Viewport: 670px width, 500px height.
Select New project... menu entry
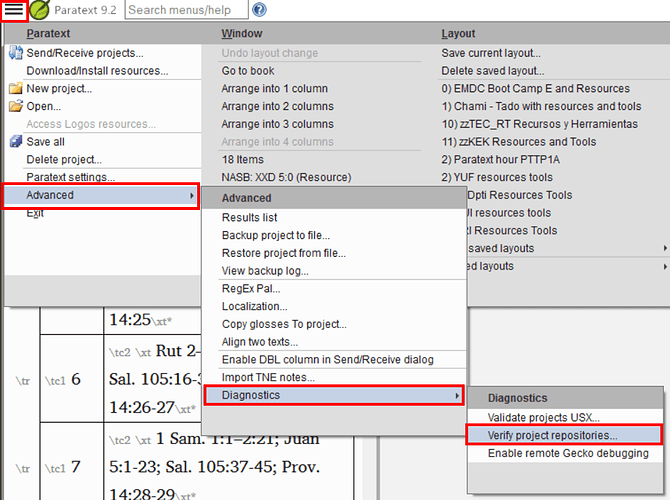point(59,88)
